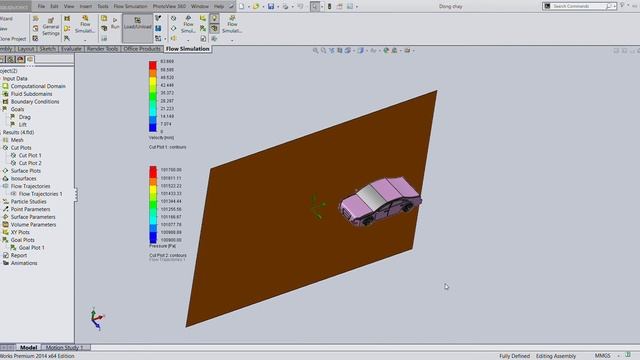
Task: Open dropdown under first Flow Simulation ribbon group
Action: click(85, 40)
